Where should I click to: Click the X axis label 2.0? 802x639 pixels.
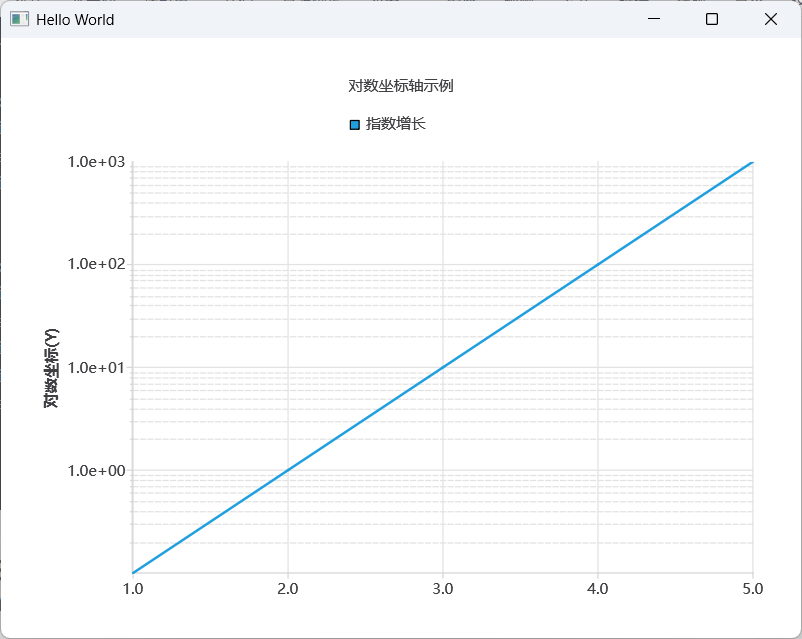288,589
